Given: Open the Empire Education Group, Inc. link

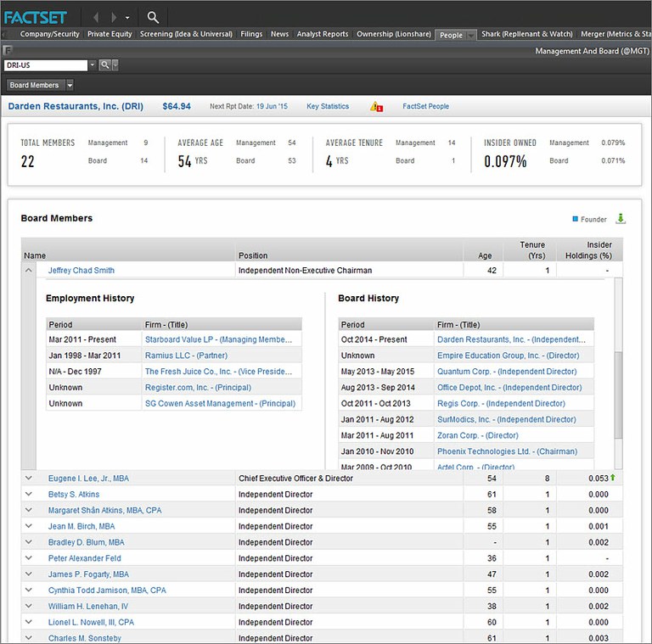Looking at the screenshot, I should tap(508, 356).
